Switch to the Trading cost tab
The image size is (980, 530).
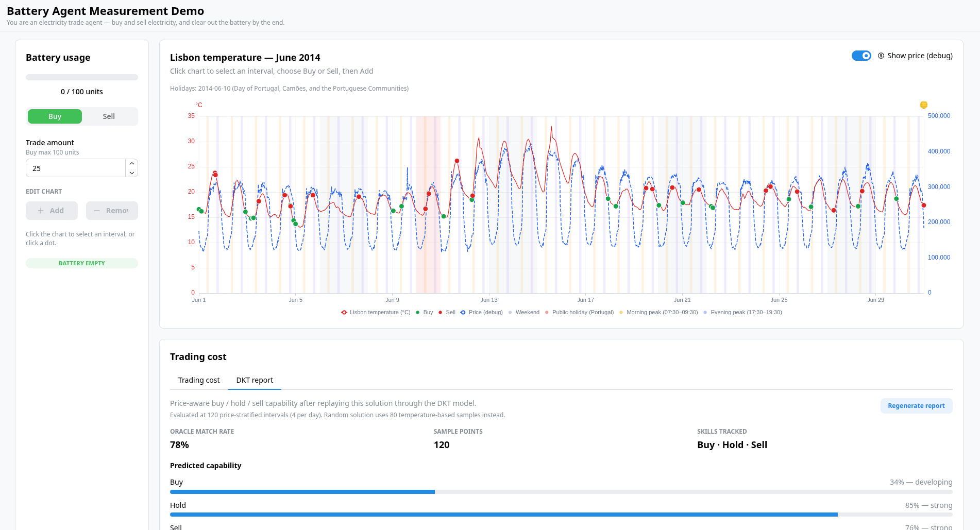[199, 380]
